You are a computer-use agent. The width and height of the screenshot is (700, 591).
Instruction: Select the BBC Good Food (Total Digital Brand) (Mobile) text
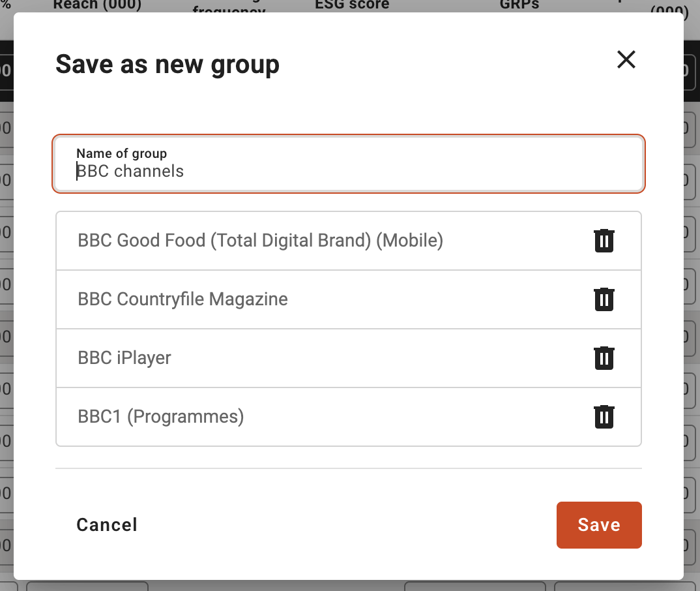click(260, 240)
